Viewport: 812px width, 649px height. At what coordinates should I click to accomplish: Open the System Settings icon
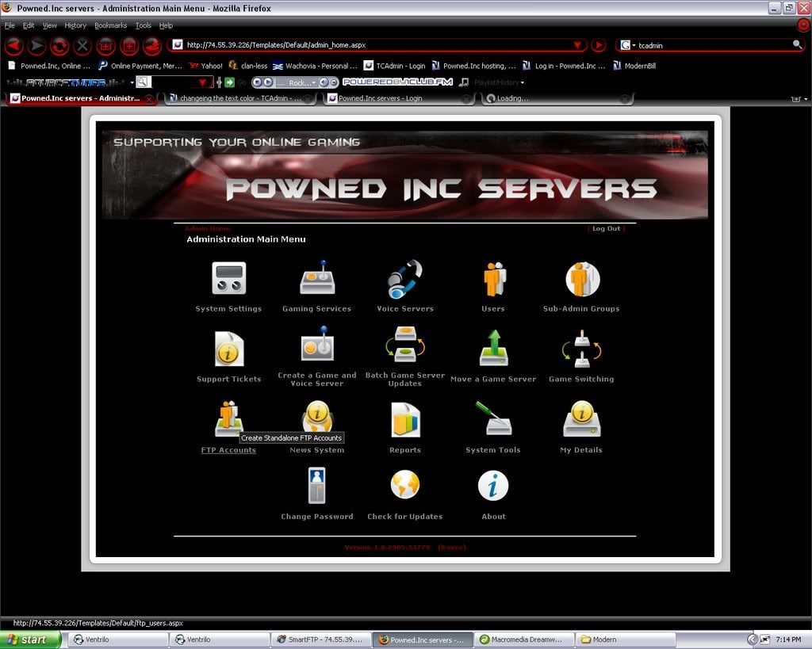(228, 279)
